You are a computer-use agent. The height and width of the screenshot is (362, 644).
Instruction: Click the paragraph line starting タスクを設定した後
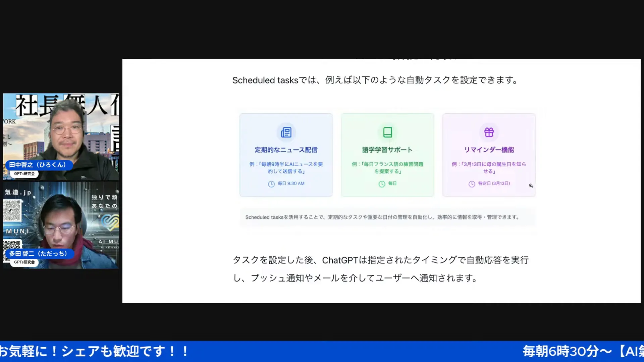click(381, 260)
